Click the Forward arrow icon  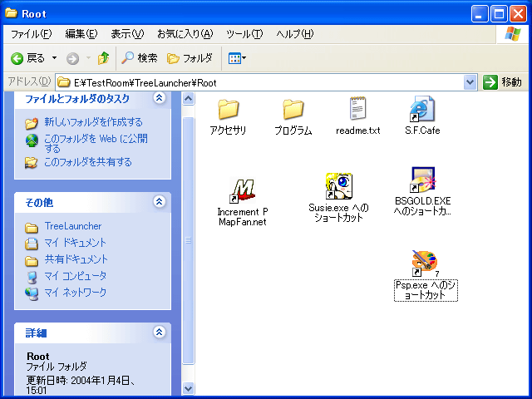72,58
